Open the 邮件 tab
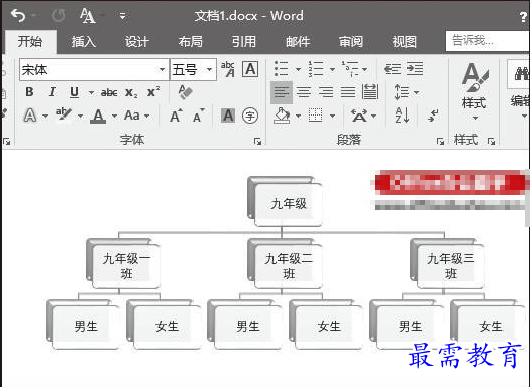The image size is (530, 387). point(297,42)
